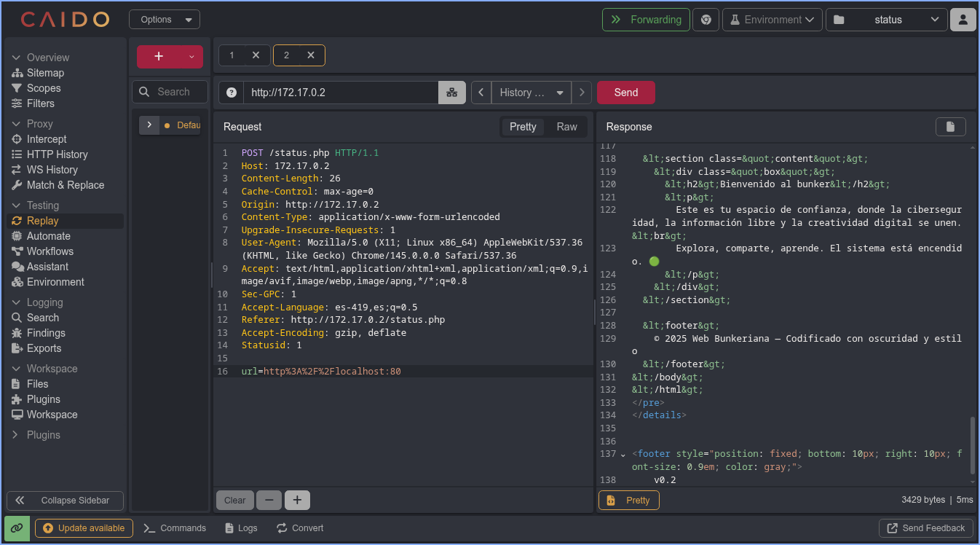Go to previous history entry arrow

tap(481, 93)
